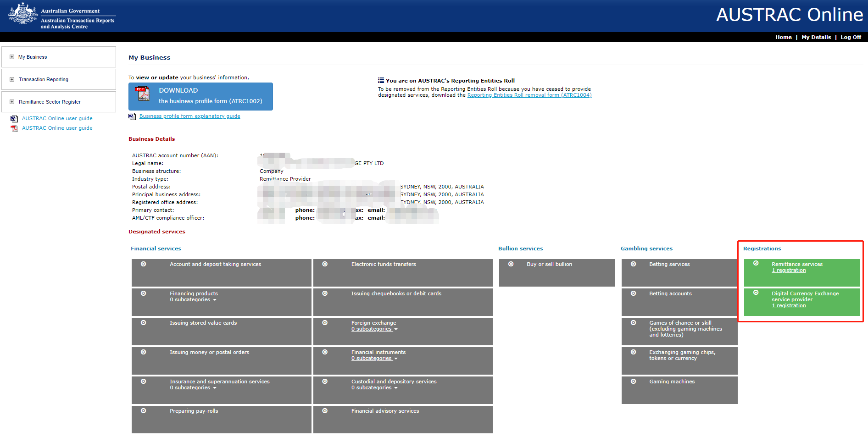Download the business profile form ATRC1002
868x437 pixels.
click(200, 96)
